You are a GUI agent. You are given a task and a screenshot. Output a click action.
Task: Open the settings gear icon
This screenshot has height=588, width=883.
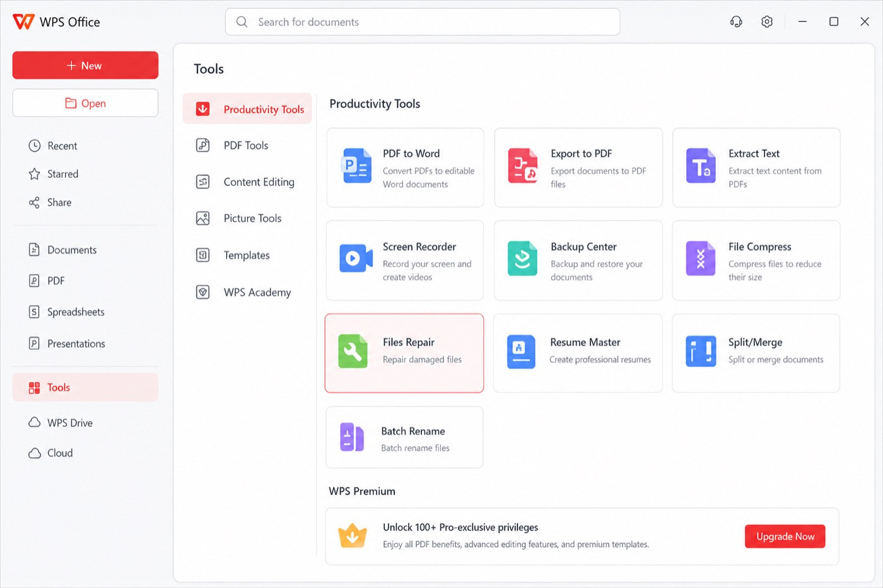click(x=767, y=21)
